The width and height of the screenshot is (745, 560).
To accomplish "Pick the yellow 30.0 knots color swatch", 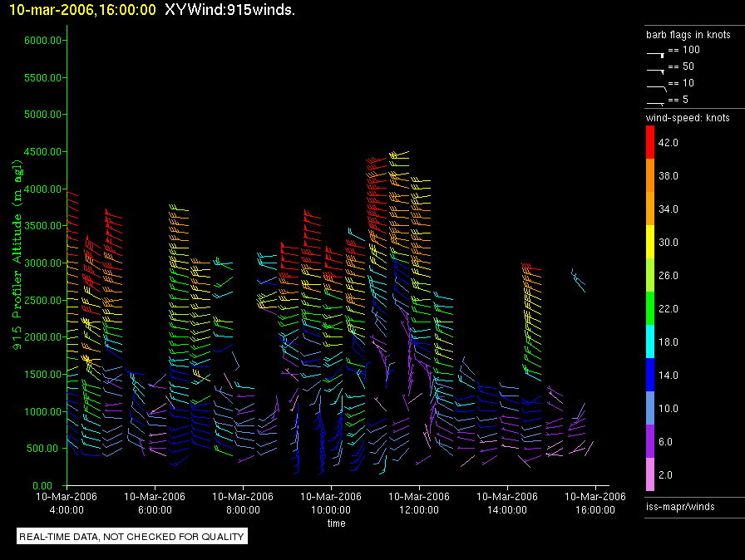I will 652,242.
